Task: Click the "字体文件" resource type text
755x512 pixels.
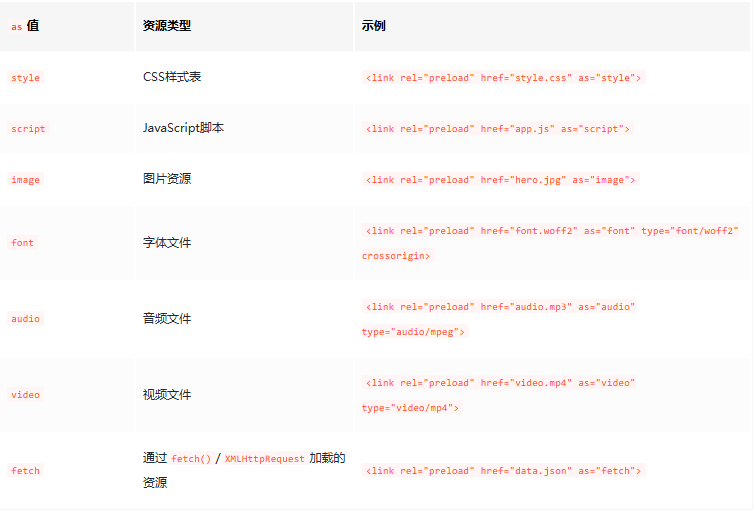Action: [167, 243]
